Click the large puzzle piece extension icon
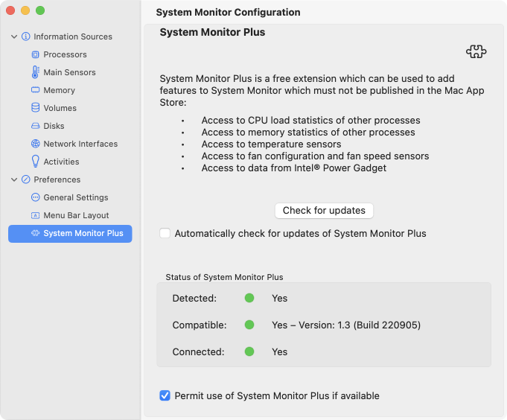Screen dimensions: 507x420 pyautogui.click(x=476, y=51)
